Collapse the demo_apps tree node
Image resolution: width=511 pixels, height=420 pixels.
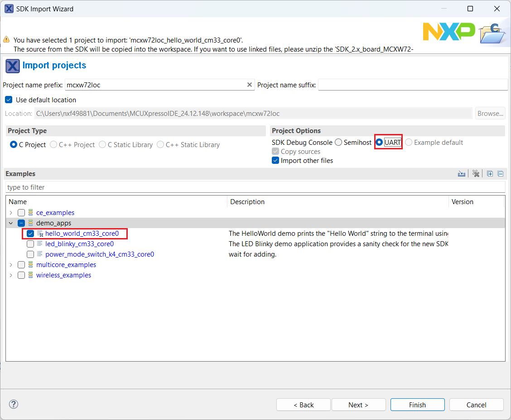[x=11, y=223]
